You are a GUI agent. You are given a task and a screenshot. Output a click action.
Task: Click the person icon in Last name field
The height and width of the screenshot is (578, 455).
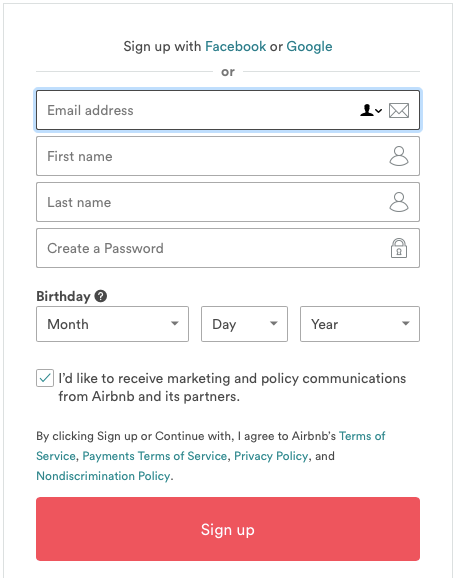click(x=399, y=202)
